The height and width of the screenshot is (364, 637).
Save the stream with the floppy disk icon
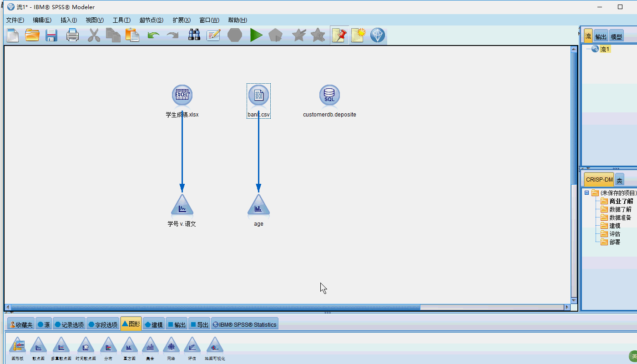51,35
